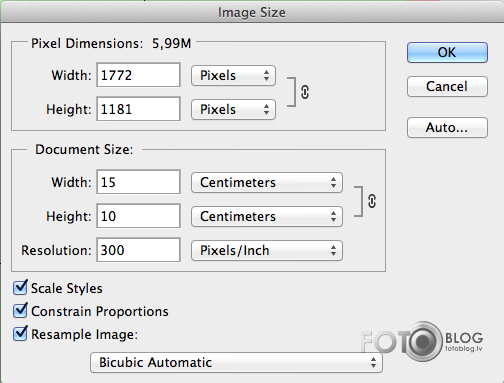Open the Bicubic Automatic resampling dropdown

coord(236,363)
